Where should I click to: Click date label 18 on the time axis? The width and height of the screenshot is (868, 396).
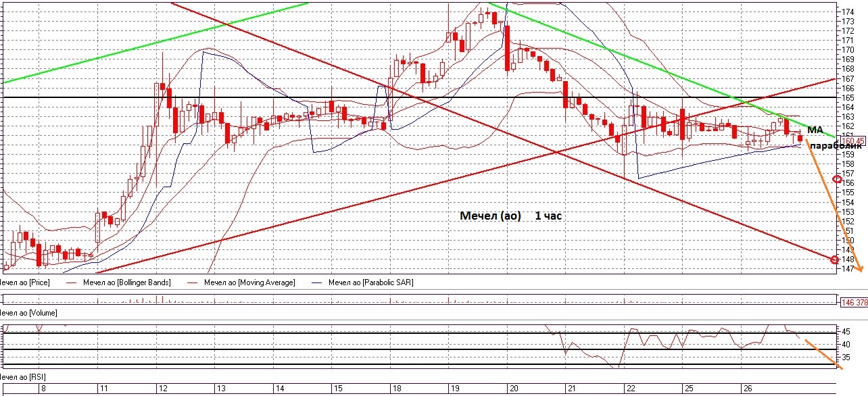click(397, 389)
